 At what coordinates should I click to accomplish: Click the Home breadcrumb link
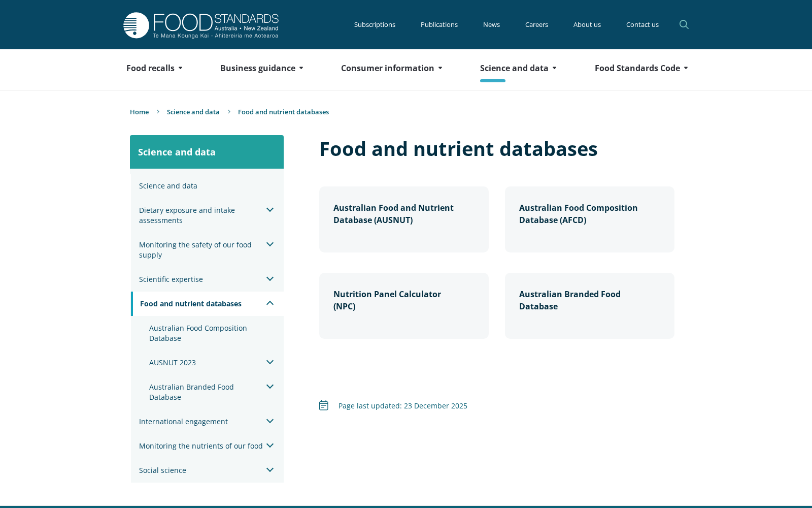[139, 112]
